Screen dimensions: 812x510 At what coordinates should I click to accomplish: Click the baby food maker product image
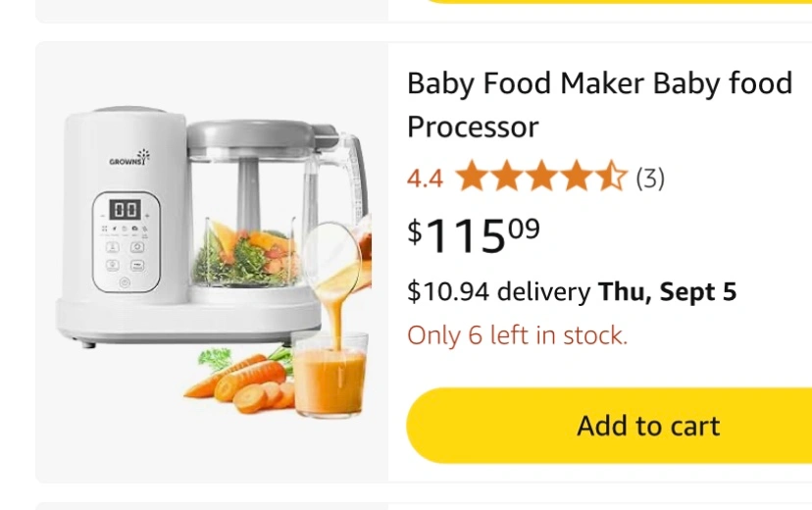213,262
